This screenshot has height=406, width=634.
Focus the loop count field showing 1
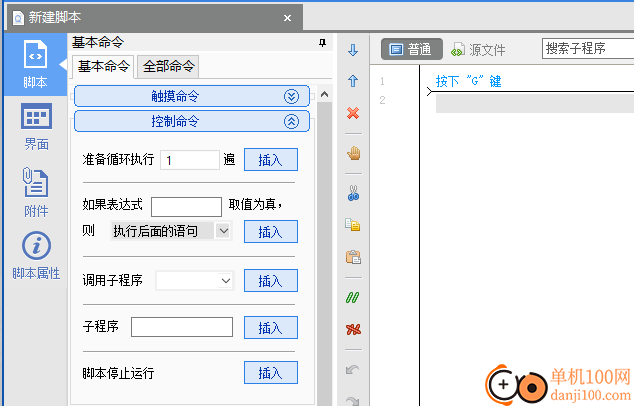[190, 160]
